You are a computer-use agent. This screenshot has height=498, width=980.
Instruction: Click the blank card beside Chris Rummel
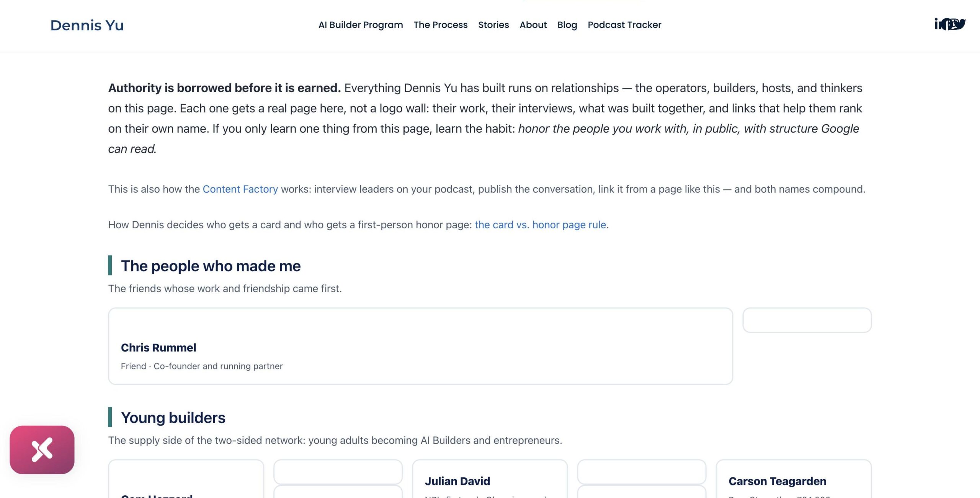(x=807, y=320)
